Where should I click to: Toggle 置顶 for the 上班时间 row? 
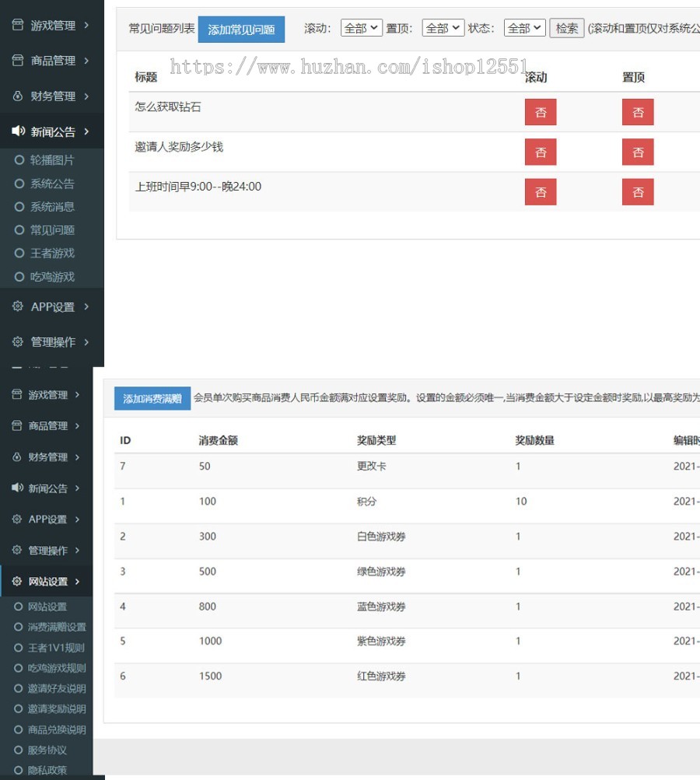tap(638, 192)
